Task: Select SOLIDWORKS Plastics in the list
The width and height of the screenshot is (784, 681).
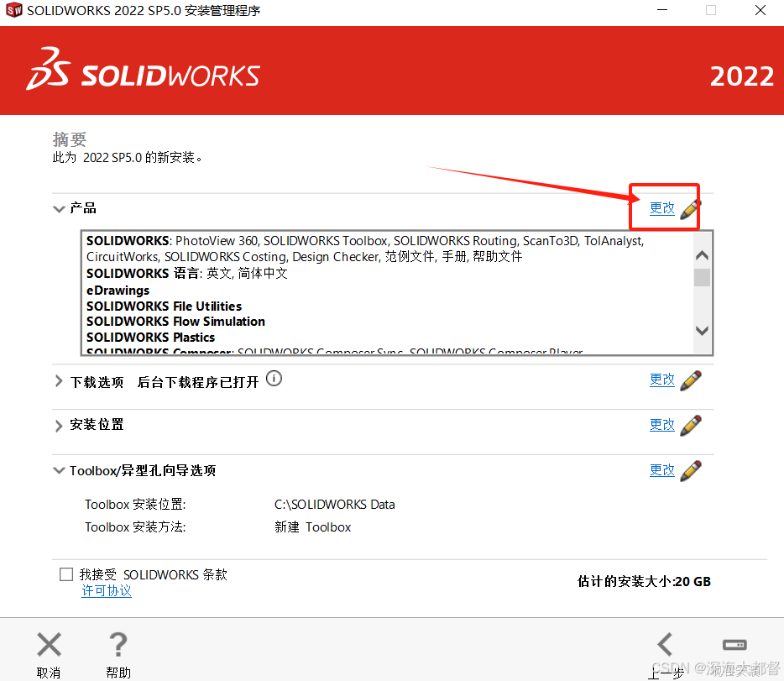Action: (x=150, y=337)
